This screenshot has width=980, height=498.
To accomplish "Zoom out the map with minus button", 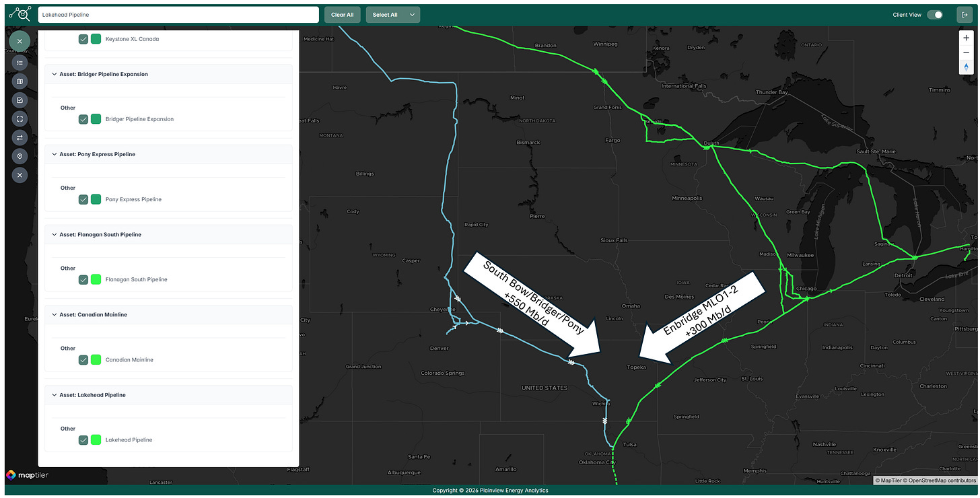I will 967,52.
